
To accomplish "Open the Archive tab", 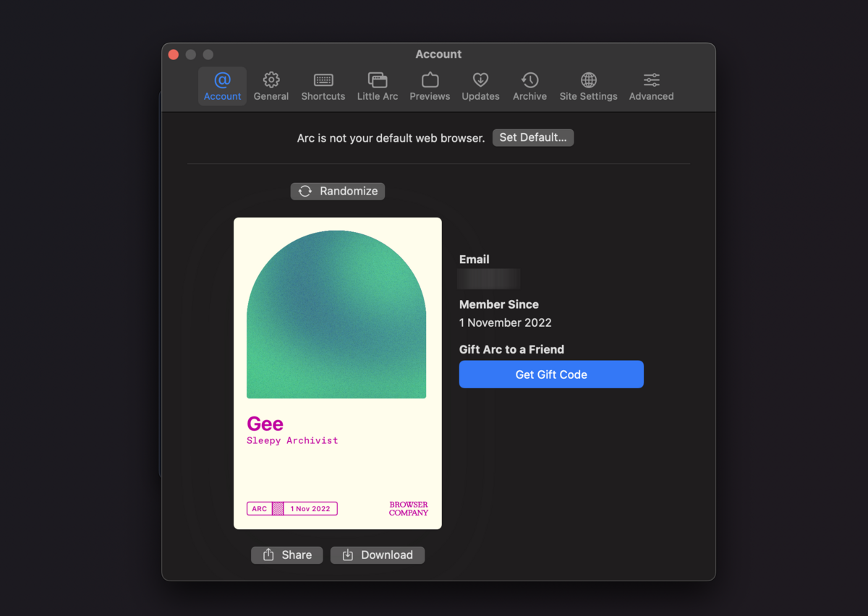I will click(x=530, y=87).
